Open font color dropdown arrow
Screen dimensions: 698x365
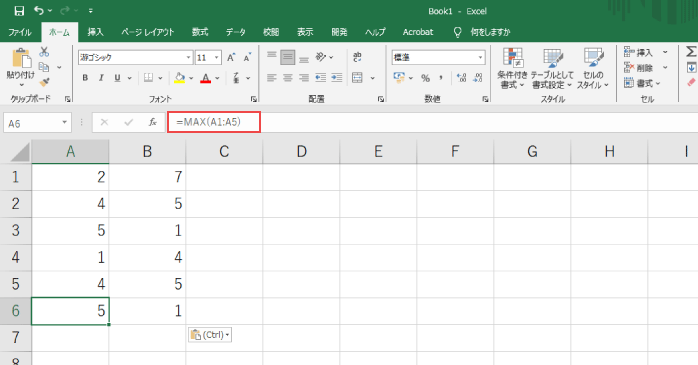pyautogui.click(x=217, y=78)
